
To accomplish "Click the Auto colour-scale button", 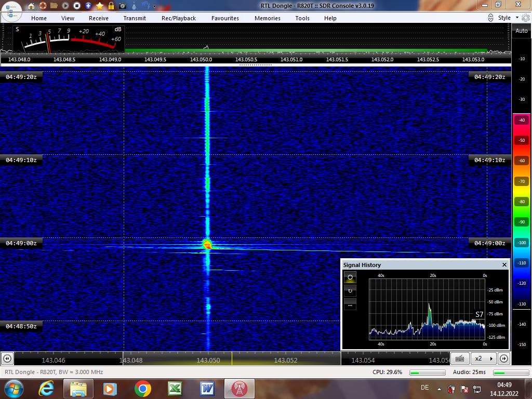I will point(522,31).
